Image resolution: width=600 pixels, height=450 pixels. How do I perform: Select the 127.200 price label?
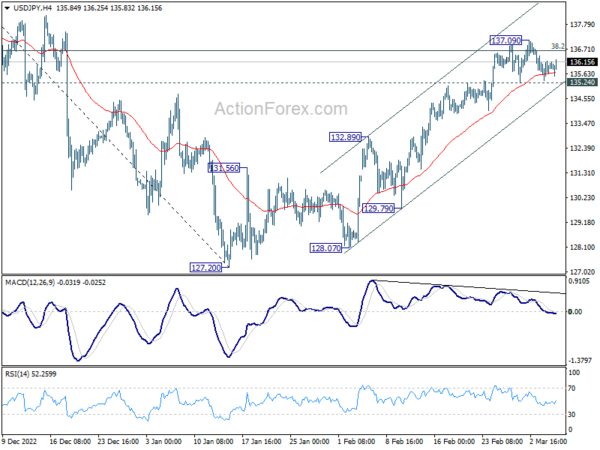[x=206, y=267]
